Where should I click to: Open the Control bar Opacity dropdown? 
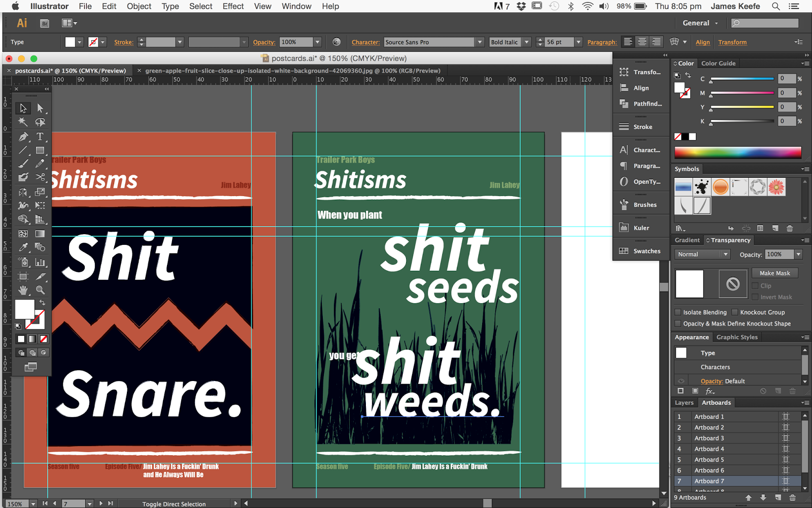[x=317, y=42]
